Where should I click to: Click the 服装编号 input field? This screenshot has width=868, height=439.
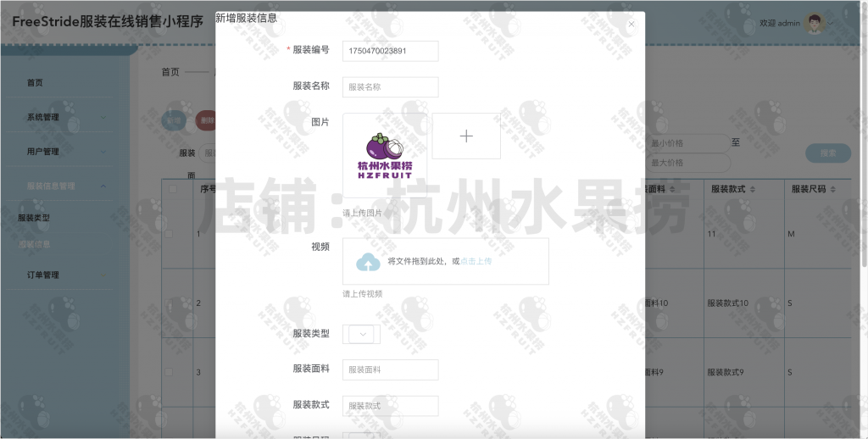[390, 51]
